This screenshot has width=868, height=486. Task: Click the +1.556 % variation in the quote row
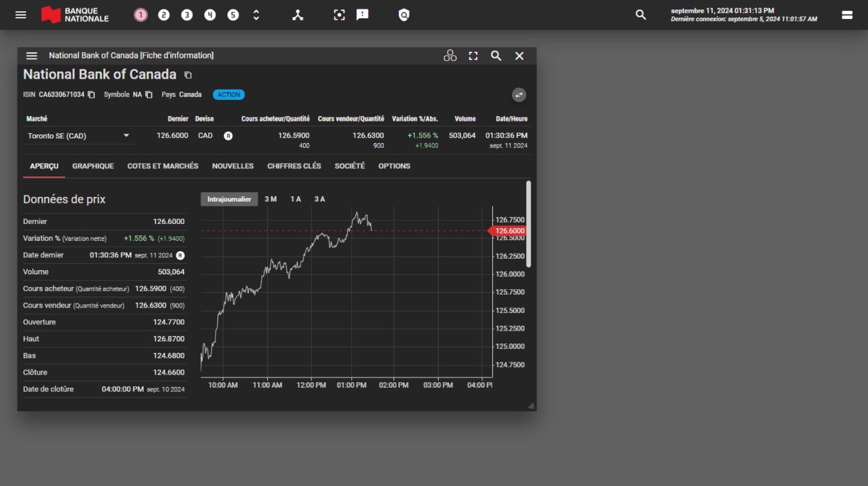[x=422, y=136]
